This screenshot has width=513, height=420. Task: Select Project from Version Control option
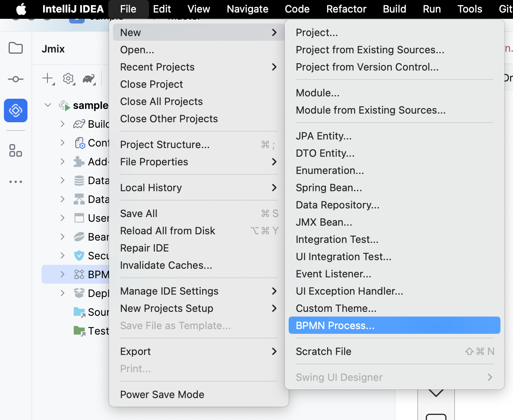click(x=367, y=67)
